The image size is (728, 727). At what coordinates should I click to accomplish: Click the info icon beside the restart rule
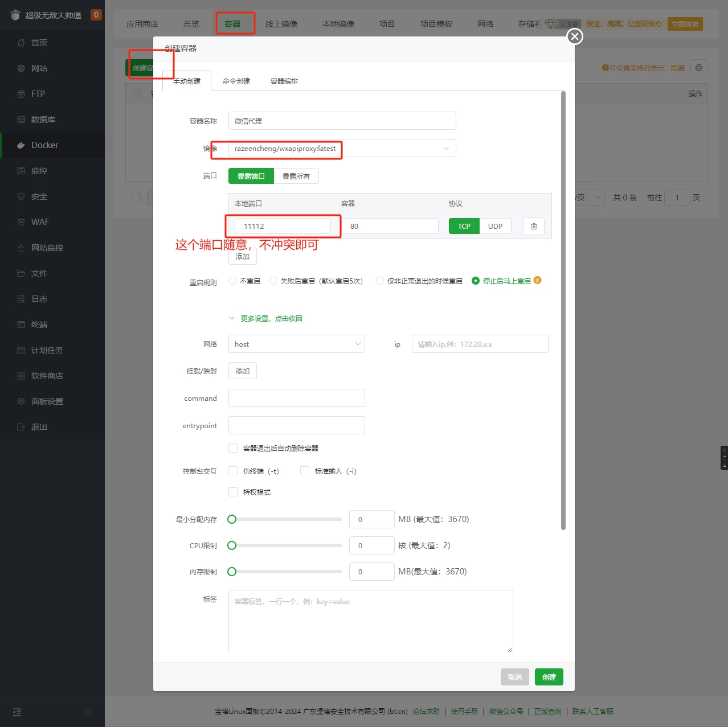(538, 280)
